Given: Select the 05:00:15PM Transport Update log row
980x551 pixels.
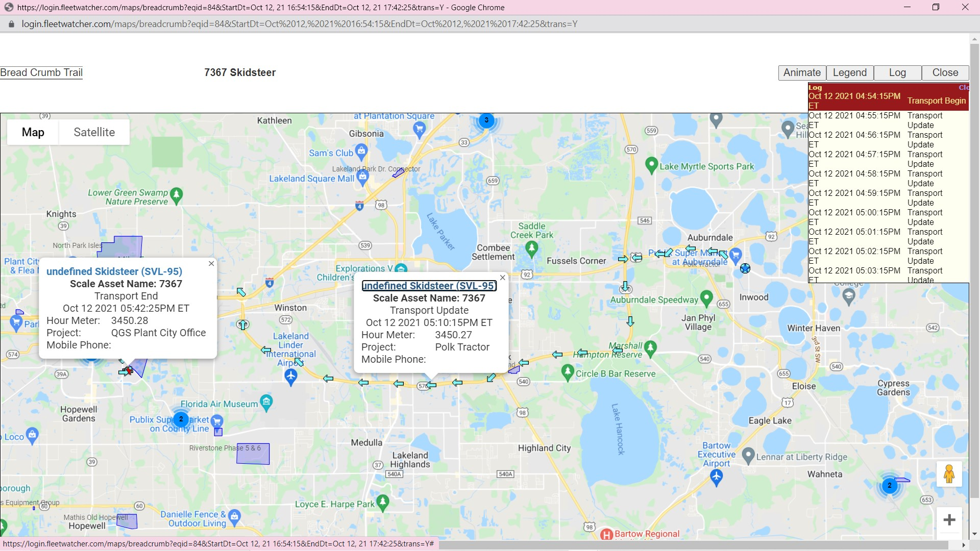Looking at the screenshot, I should 888,217.
